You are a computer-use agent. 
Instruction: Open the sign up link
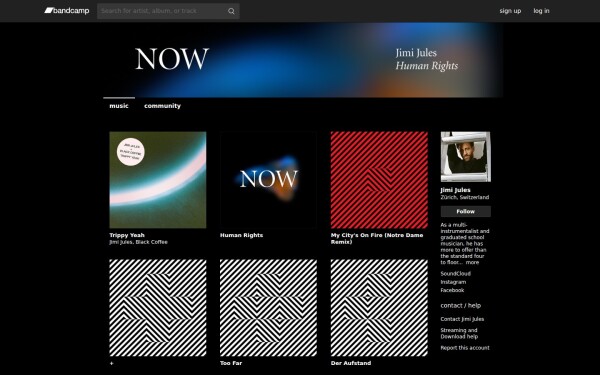pyautogui.click(x=510, y=11)
